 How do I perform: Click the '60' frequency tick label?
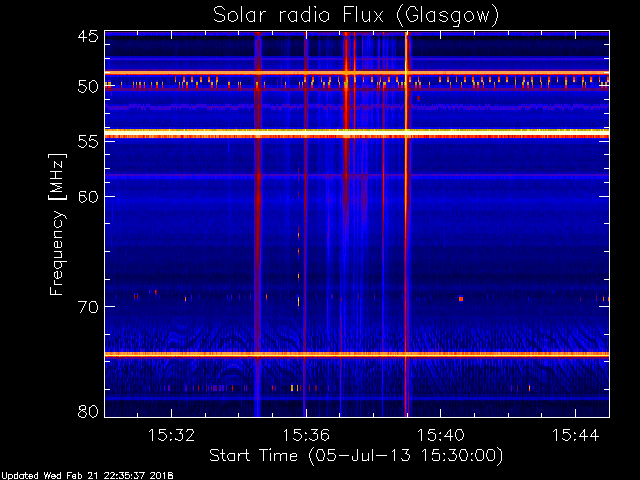pos(88,196)
